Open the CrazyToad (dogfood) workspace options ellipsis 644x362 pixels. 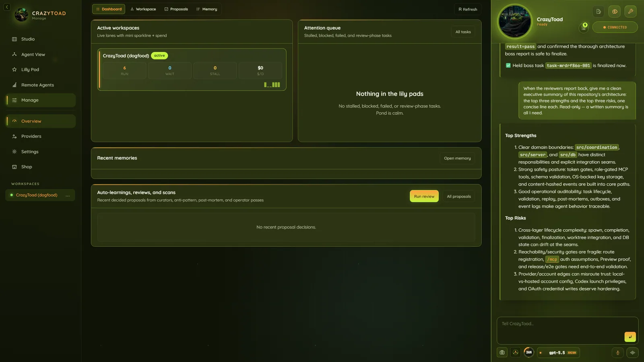pos(68,195)
